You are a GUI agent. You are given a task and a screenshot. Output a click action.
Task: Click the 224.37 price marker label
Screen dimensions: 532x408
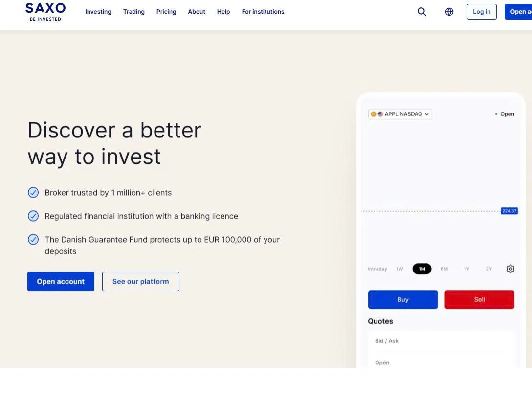510,211
